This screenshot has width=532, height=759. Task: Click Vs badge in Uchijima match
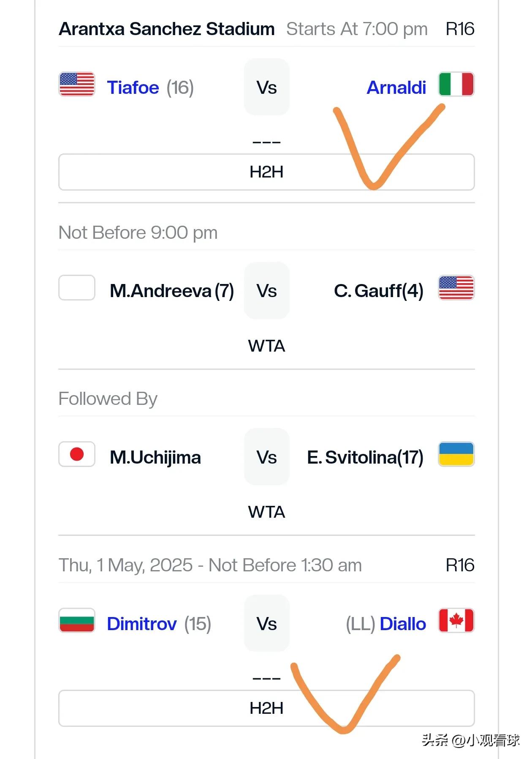click(x=267, y=457)
